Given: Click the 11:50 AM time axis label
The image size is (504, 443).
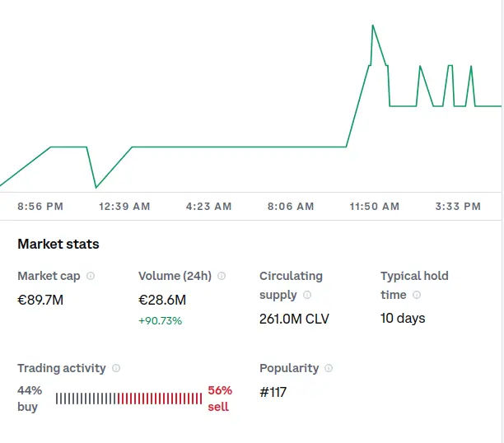Looking at the screenshot, I should (375, 207).
